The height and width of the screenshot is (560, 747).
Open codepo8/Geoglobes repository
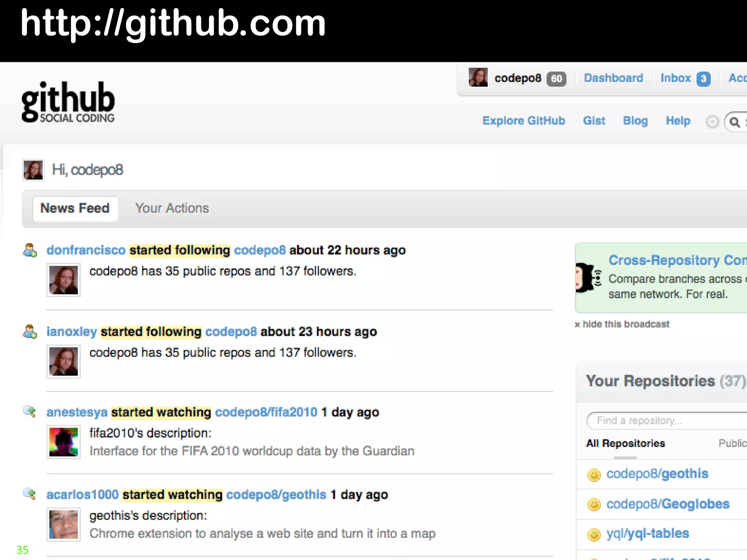[668, 504]
